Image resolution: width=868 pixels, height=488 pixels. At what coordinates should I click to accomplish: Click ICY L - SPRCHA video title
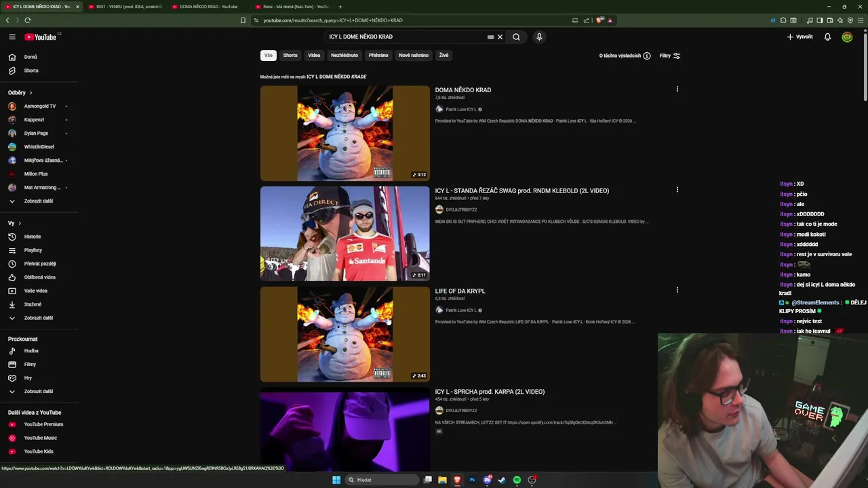(490, 392)
